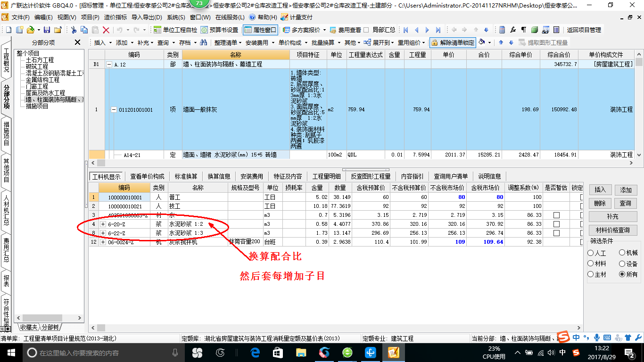Click the paint bucket fill color icon

(482, 42)
